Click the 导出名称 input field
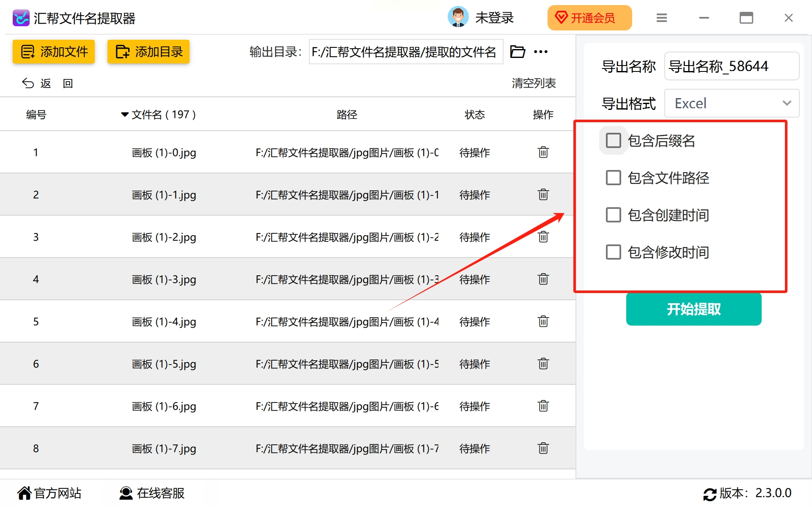This screenshot has width=812, height=507. tap(732, 66)
